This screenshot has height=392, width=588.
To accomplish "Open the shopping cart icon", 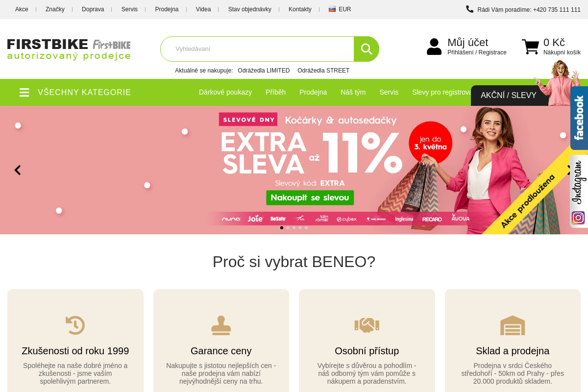I will tap(530, 47).
